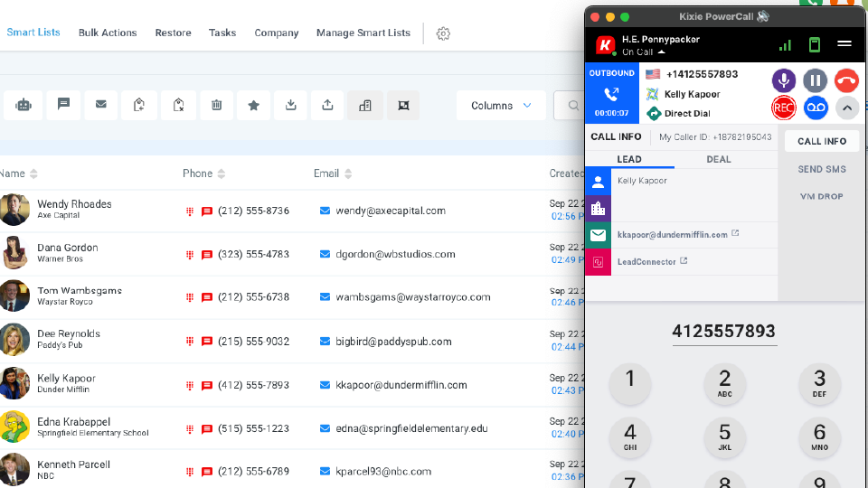Open the send SMS toolbar icon

pos(63,105)
